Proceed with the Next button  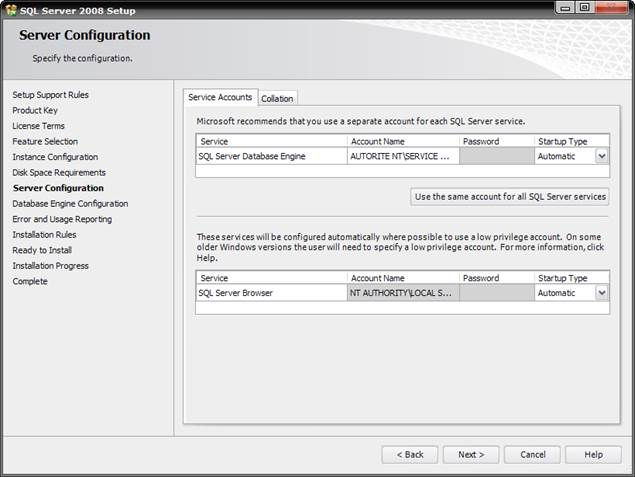(x=471, y=455)
